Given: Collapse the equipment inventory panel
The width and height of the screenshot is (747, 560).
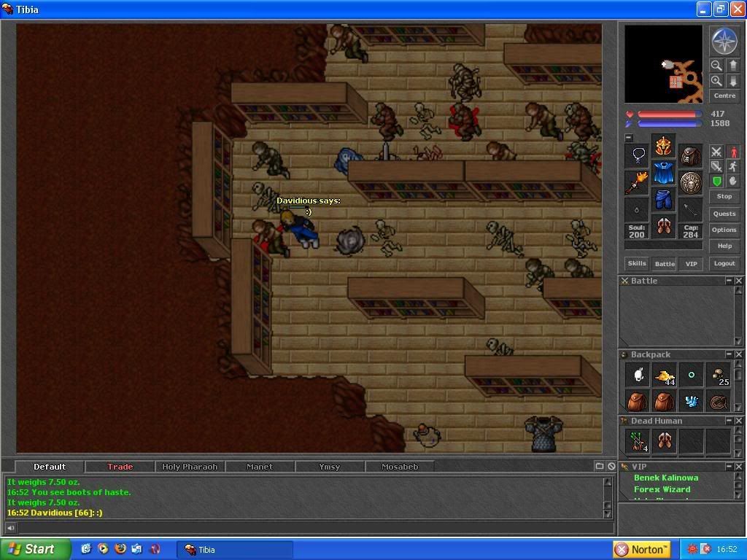Looking at the screenshot, I should 629,138.
